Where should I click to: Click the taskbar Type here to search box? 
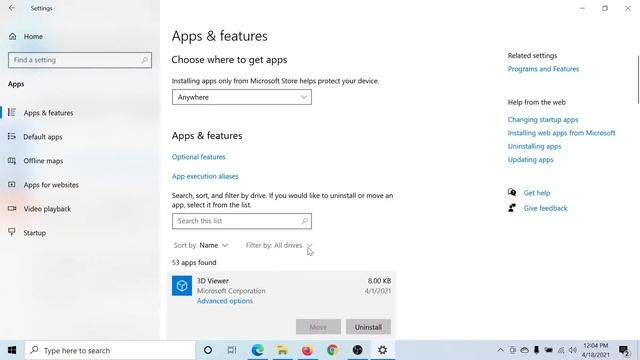point(110,350)
